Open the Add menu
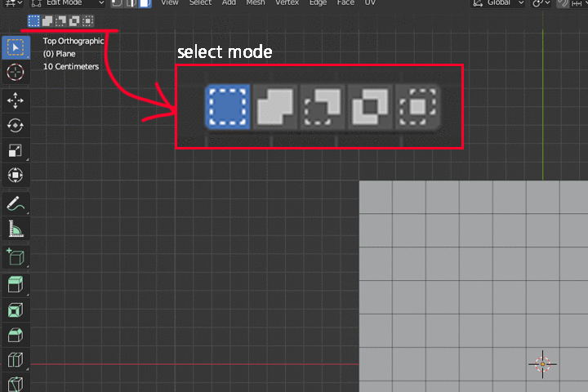Screen dimensions: 588x392 [229, 2]
